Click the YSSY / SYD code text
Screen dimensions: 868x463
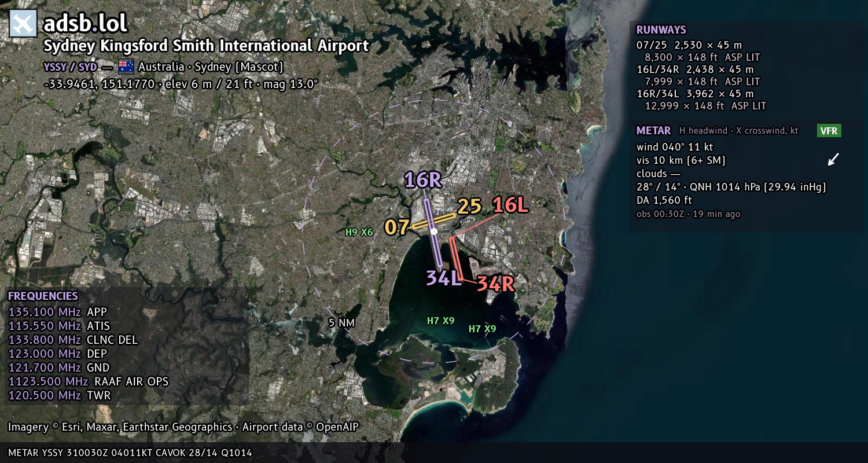coord(70,67)
